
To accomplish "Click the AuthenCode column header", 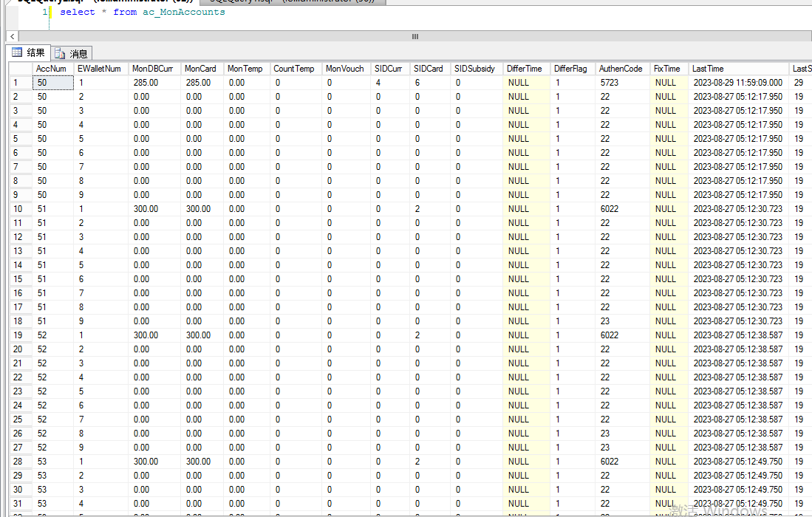I will pos(621,69).
